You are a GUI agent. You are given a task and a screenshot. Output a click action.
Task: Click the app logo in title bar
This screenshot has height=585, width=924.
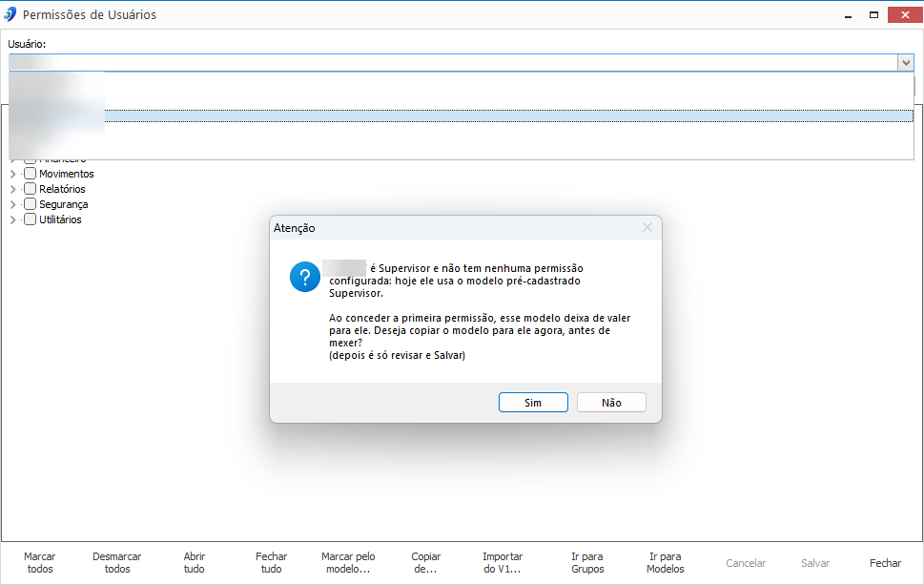(10, 14)
